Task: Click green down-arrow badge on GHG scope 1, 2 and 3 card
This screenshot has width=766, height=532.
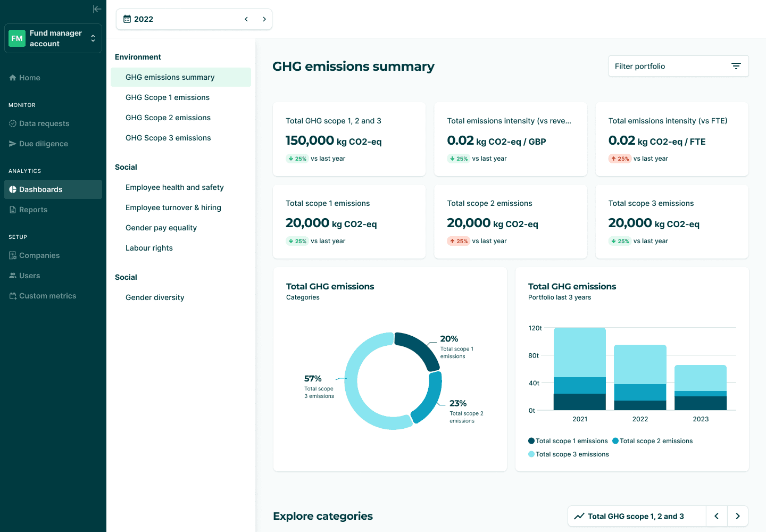Action: [297, 159]
